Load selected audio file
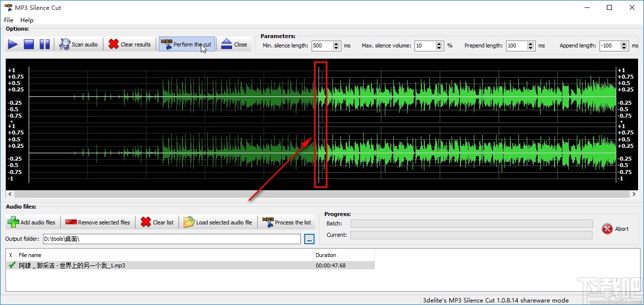The width and height of the screenshot is (644, 305). (218, 222)
